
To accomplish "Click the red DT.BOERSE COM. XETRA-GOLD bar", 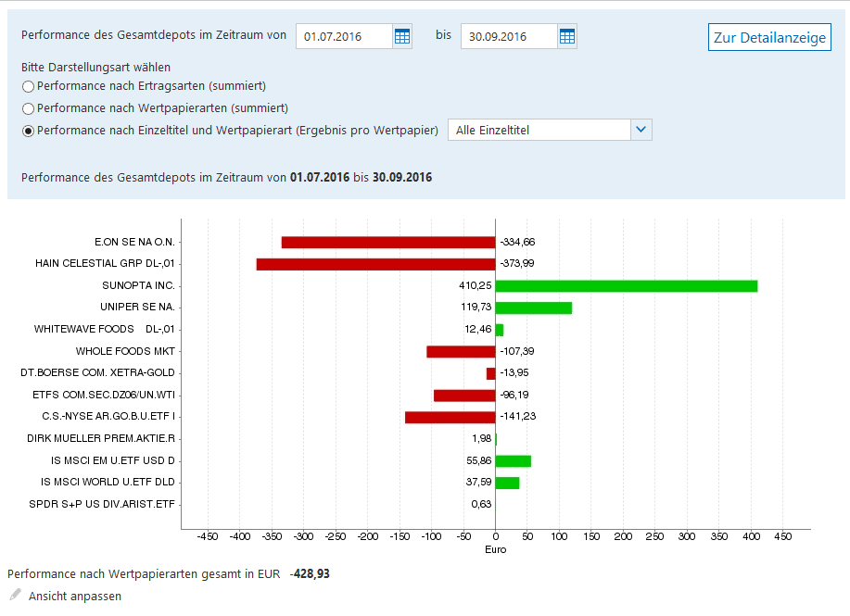I will pos(490,373).
